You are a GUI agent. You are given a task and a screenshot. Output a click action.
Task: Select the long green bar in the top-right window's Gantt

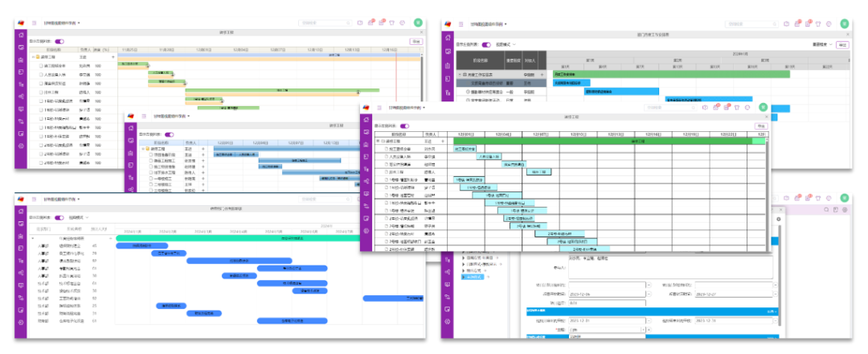tap(671, 74)
